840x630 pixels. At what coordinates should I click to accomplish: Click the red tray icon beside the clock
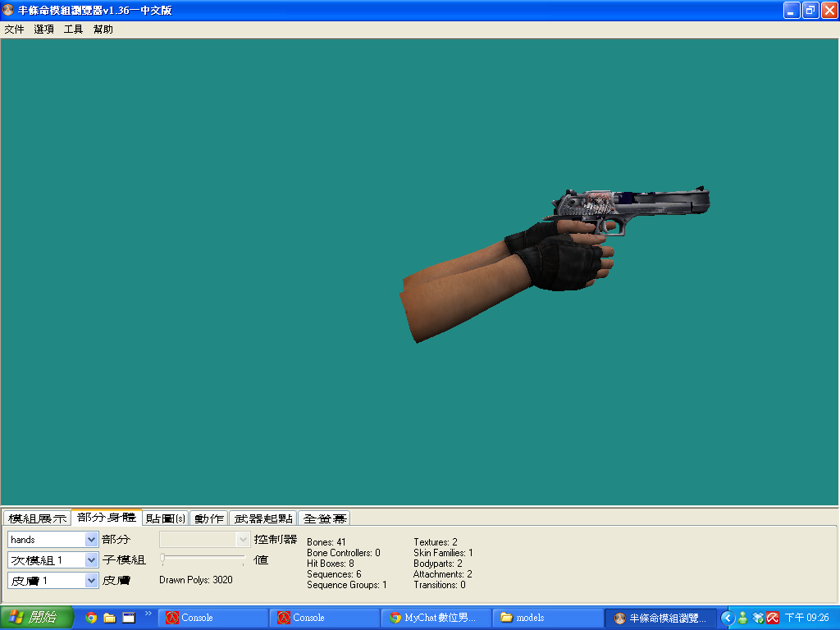click(773, 619)
